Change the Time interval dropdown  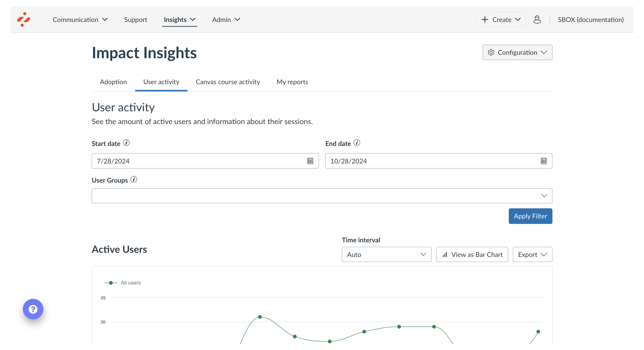(386, 254)
